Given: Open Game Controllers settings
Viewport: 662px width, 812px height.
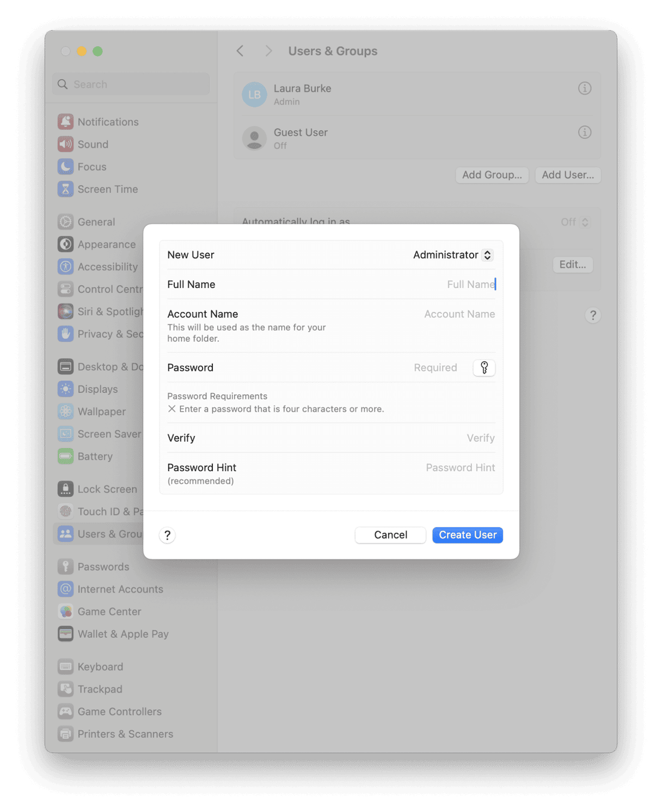Looking at the screenshot, I should pos(119,711).
